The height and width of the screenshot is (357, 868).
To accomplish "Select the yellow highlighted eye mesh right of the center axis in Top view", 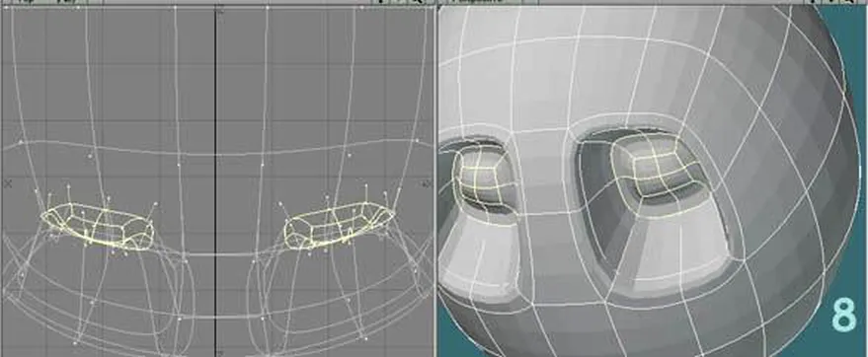I will [x=339, y=225].
